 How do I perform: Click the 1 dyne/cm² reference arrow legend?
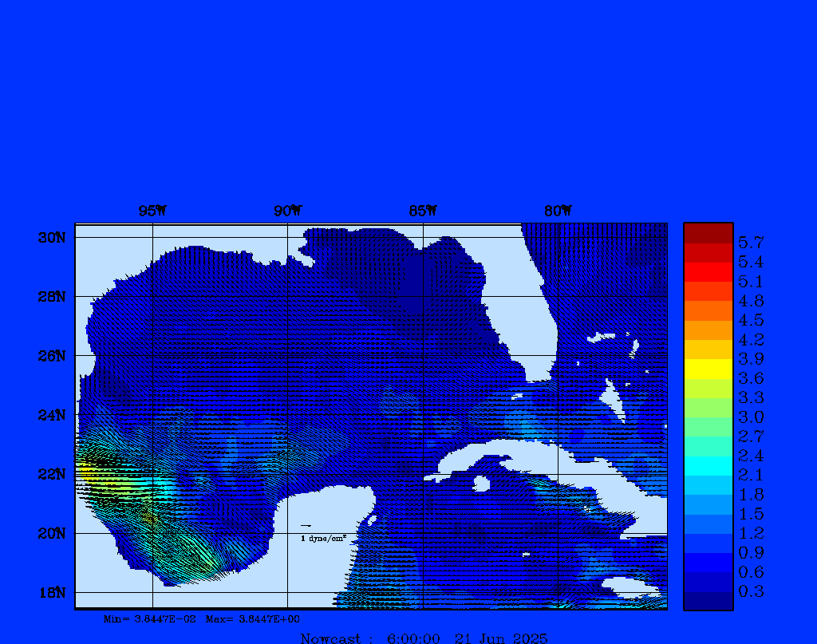[x=322, y=533]
